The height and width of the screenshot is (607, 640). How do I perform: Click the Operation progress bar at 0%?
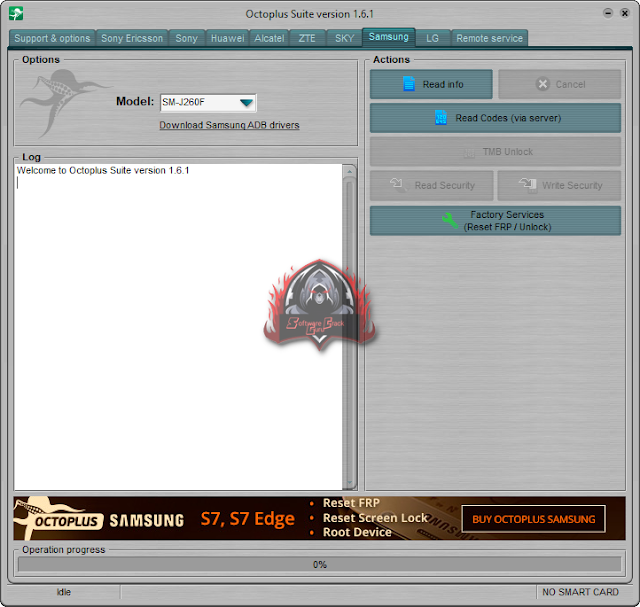pos(320,565)
